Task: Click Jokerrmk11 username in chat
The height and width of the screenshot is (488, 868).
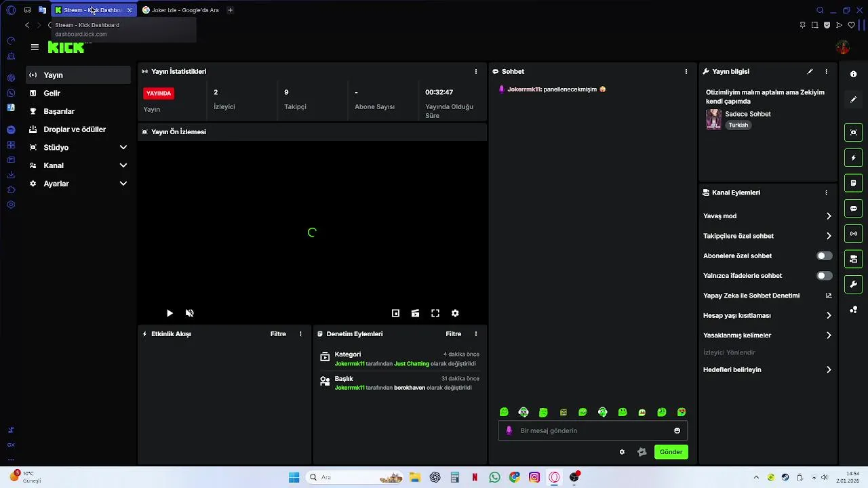Action: (x=524, y=89)
